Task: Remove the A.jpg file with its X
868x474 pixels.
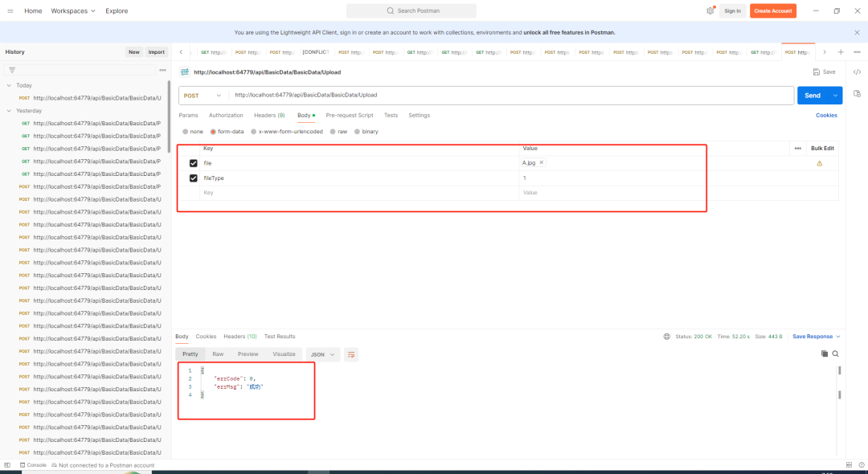Action: (541, 162)
